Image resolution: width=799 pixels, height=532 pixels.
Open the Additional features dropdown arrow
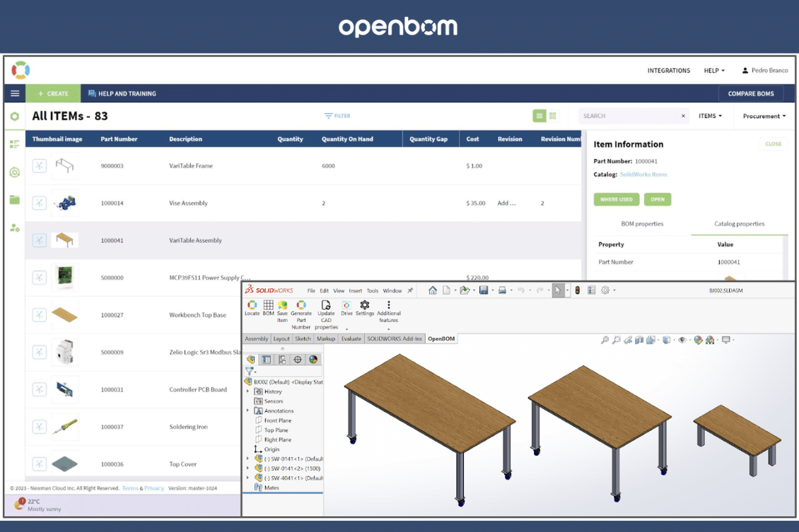[x=388, y=329]
